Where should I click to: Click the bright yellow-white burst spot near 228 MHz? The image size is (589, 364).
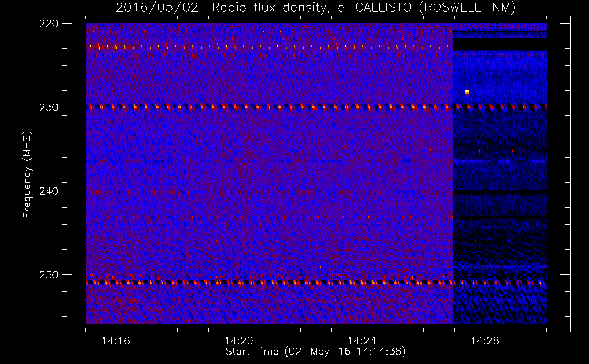coord(466,92)
